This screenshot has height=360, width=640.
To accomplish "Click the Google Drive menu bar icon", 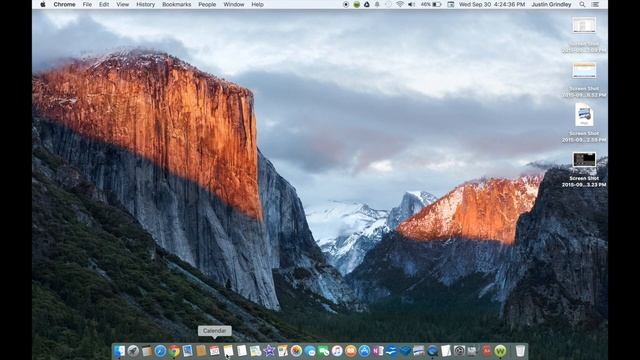I will coord(367,4).
